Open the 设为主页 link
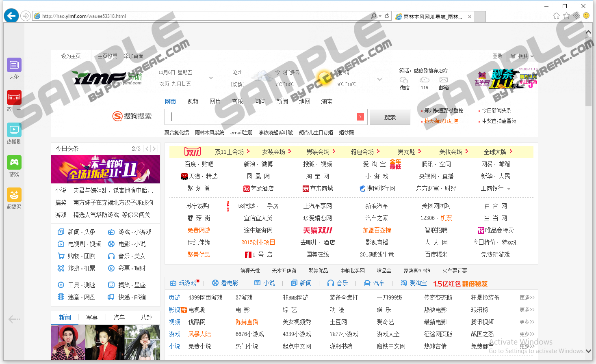 click(71, 56)
